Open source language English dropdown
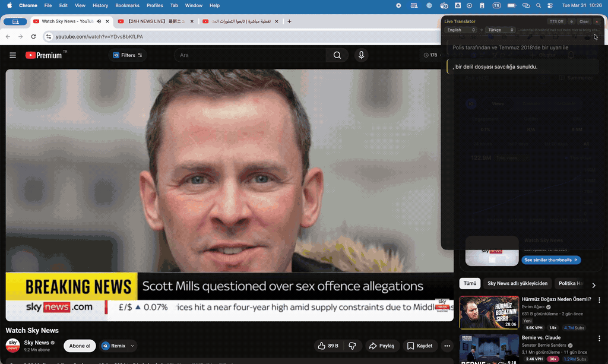 point(460,30)
